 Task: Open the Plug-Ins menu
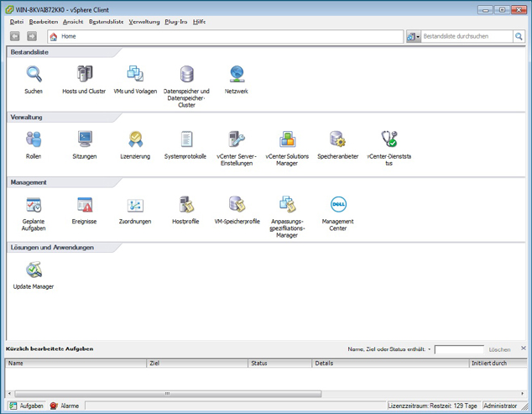[175, 22]
